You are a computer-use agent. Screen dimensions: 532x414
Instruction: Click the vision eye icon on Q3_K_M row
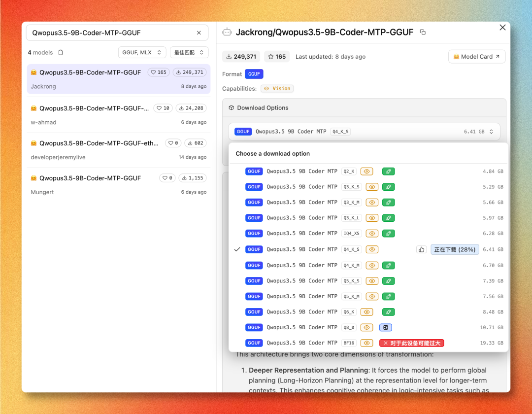(x=372, y=203)
